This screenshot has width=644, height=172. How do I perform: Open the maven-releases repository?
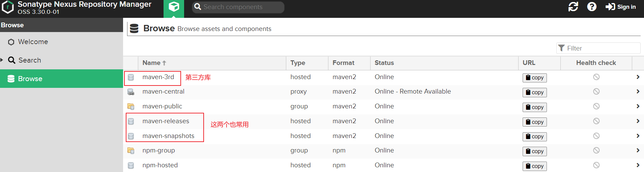coord(166,121)
